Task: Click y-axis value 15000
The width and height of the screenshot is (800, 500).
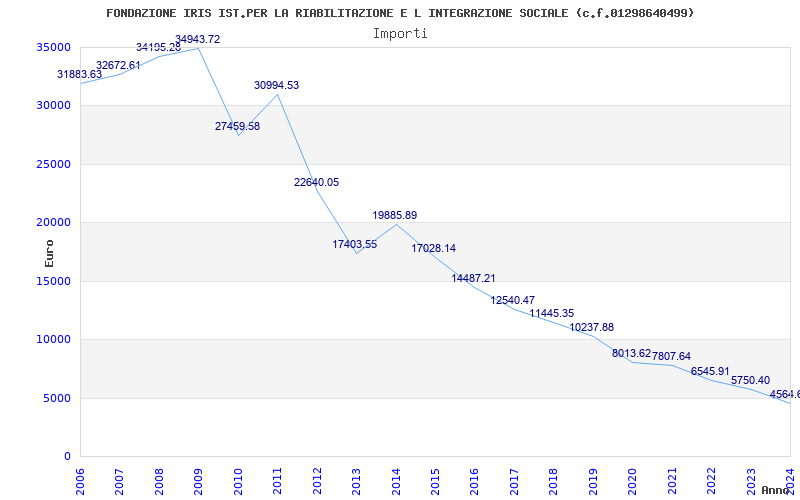Action: point(54,281)
